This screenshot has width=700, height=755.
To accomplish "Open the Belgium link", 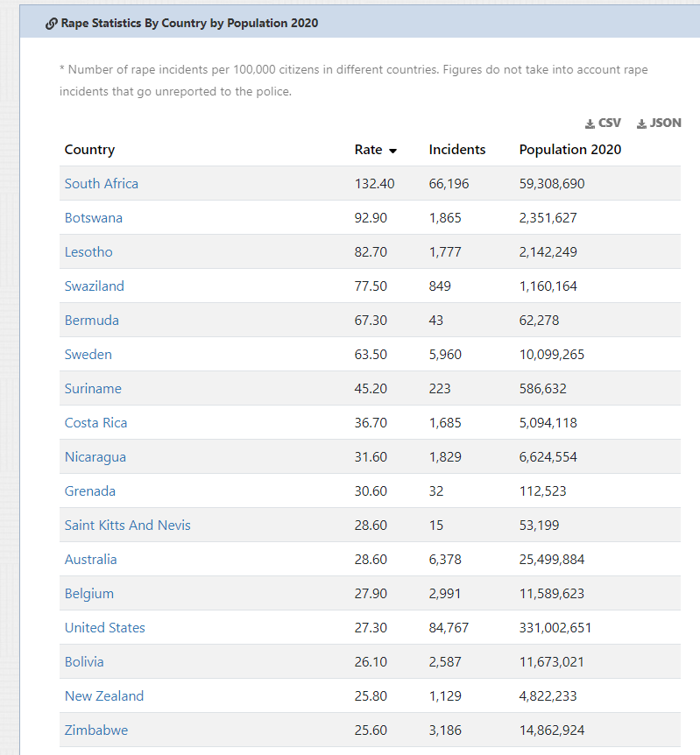I will [89, 594].
